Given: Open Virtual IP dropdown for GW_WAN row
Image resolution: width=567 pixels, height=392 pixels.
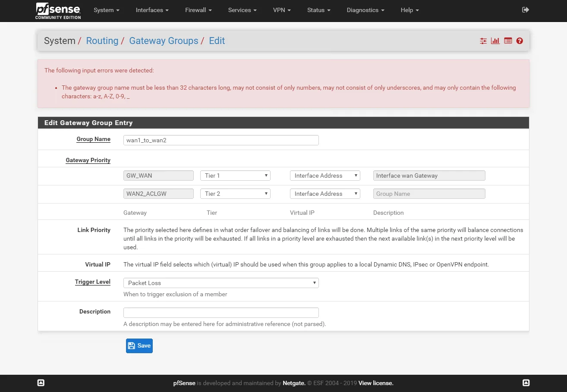Looking at the screenshot, I should coord(325,176).
